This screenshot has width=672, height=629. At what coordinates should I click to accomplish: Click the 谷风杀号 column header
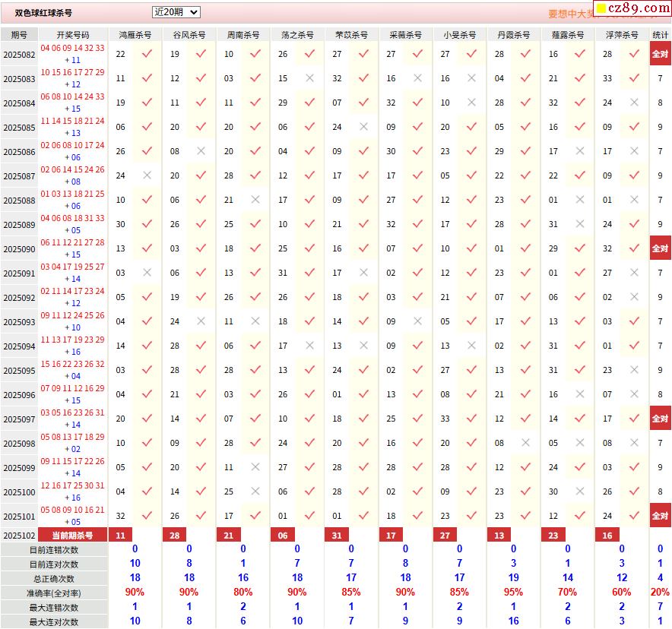(189, 35)
